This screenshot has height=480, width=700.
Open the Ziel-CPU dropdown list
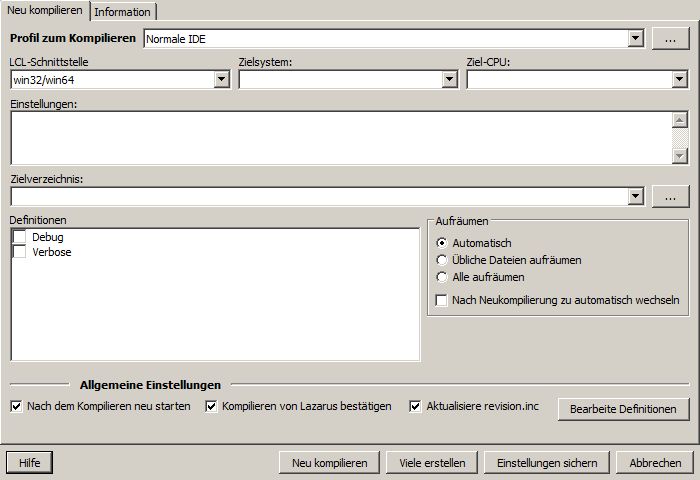coord(679,79)
